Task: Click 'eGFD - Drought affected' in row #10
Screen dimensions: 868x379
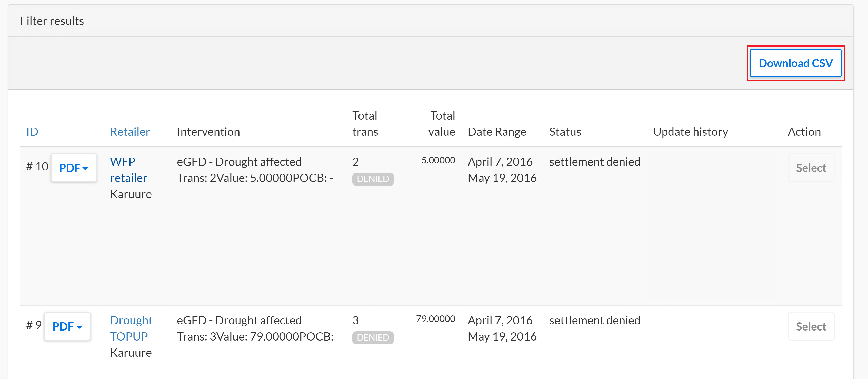Action: (x=239, y=161)
